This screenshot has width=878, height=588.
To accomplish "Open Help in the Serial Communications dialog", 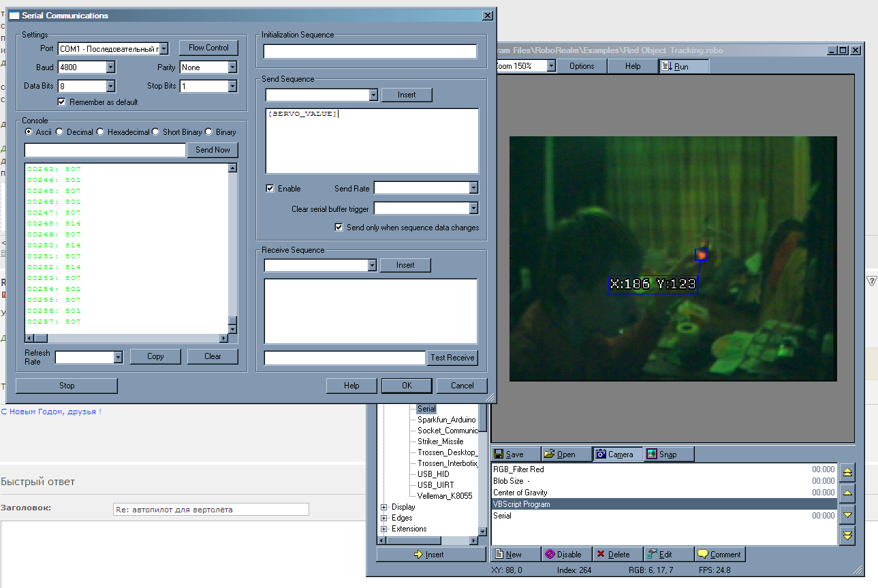I will click(351, 386).
